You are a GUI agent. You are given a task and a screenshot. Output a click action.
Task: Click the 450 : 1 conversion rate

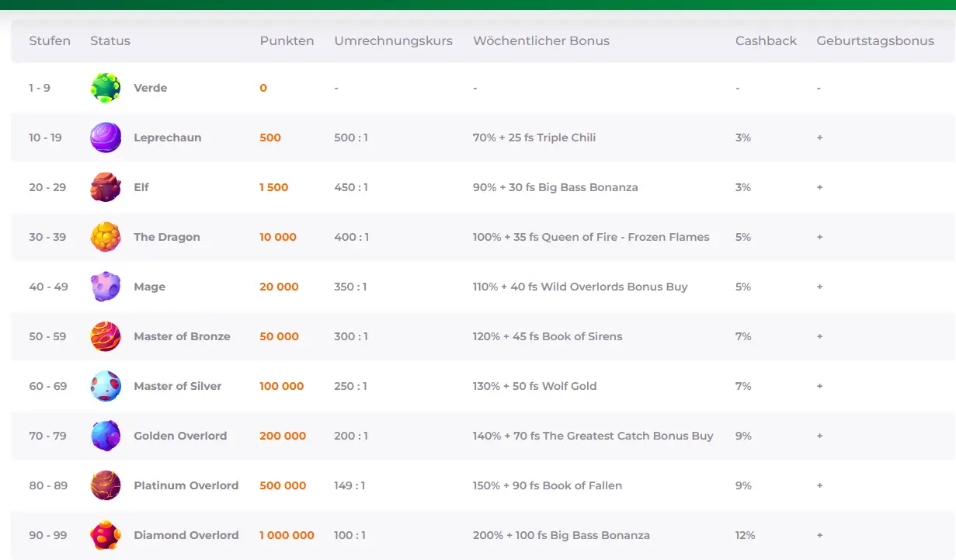(x=351, y=187)
